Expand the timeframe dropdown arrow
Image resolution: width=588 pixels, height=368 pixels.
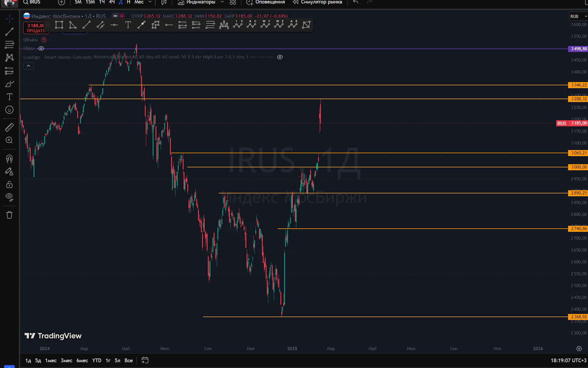point(150,2)
